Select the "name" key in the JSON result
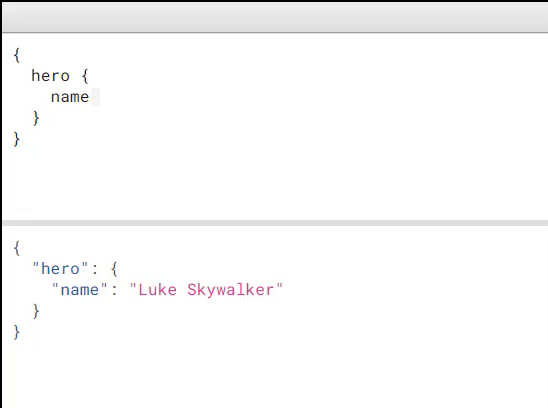The width and height of the screenshot is (548, 408). [x=80, y=290]
